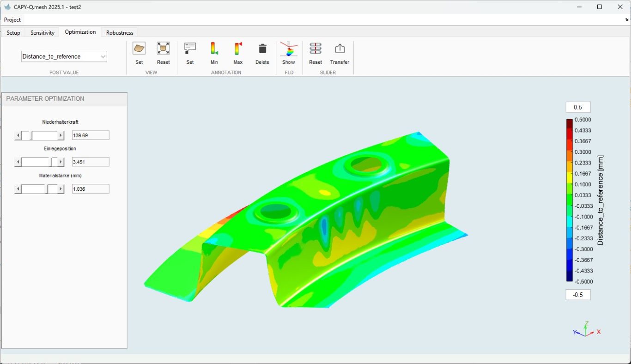Expand the Project menu
631x364 pixels.
click(x=12, y=20)
